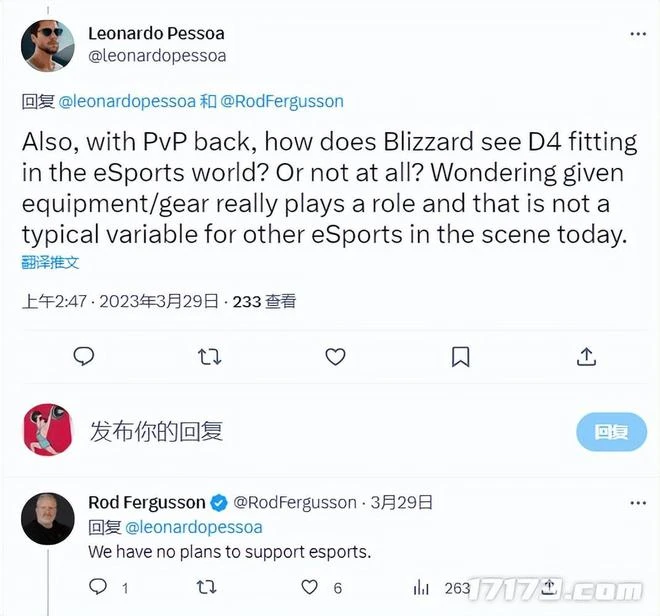Open Rod Fergusson's profile avatar
This screenshot has width=660, height=616.
[x=48, y=519]
